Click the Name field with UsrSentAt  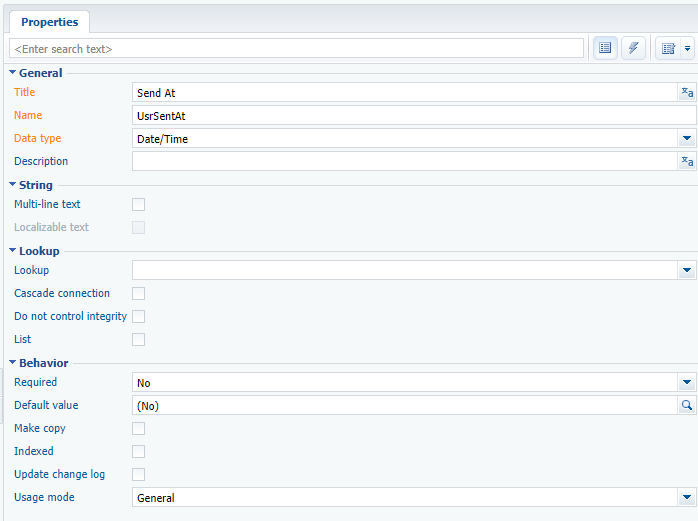(414, 116)
